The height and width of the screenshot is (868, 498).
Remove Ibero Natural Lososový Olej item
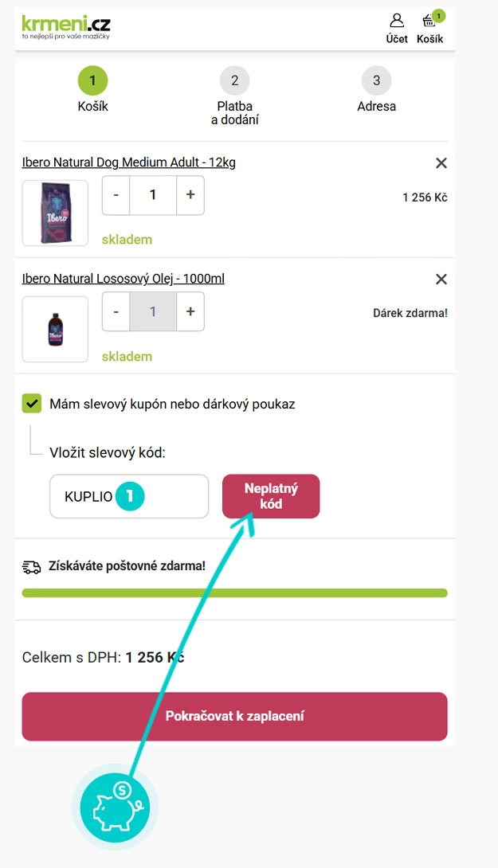pos(441,280)
